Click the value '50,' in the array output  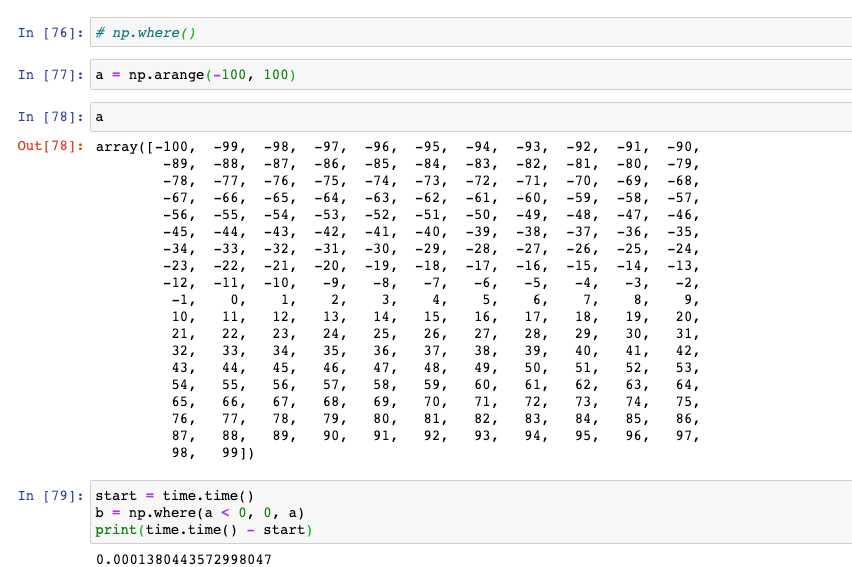(x=536, y=368)
